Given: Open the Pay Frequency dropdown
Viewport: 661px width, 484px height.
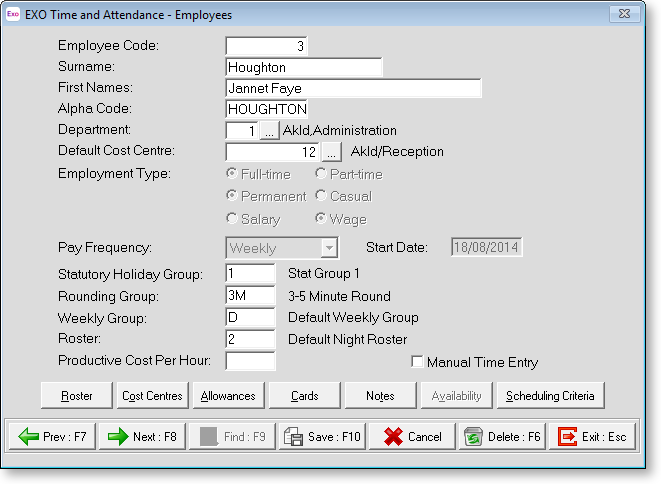Looking at the screenshot, I should (x=328, y=247).
